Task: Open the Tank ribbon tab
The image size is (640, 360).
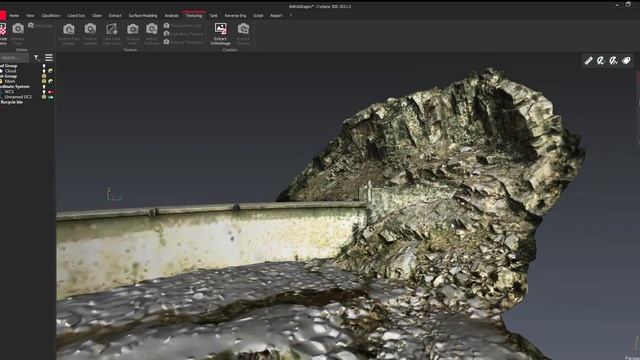Action: click(x=213, y=16)
